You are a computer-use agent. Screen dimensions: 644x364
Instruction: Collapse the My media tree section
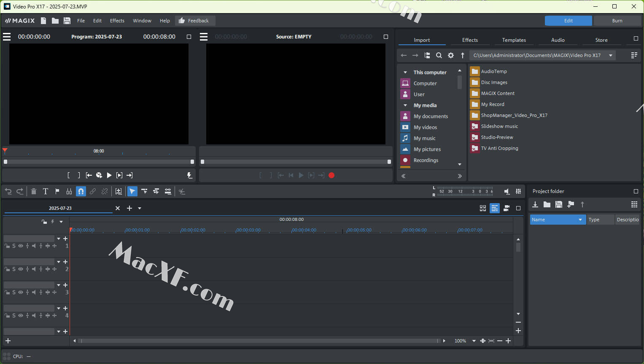coord(405,105)
